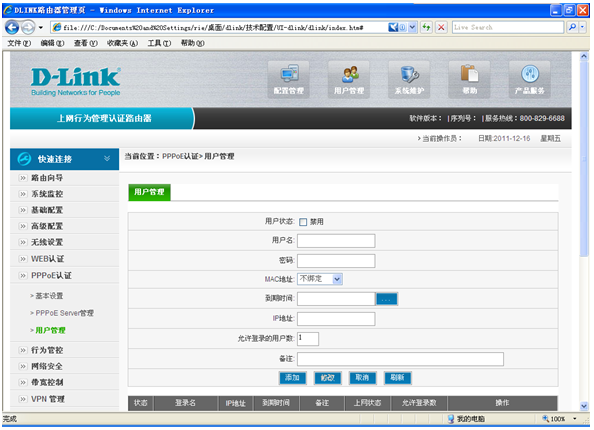Screen dimensions: 594x430
Task: Open the 工具 tools menu
Action: [159, 43]
